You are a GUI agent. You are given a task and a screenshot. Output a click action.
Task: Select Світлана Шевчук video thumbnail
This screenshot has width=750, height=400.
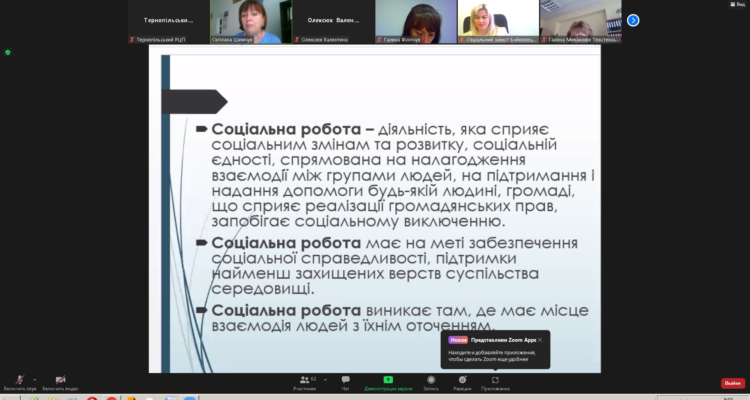coord(248,22)
